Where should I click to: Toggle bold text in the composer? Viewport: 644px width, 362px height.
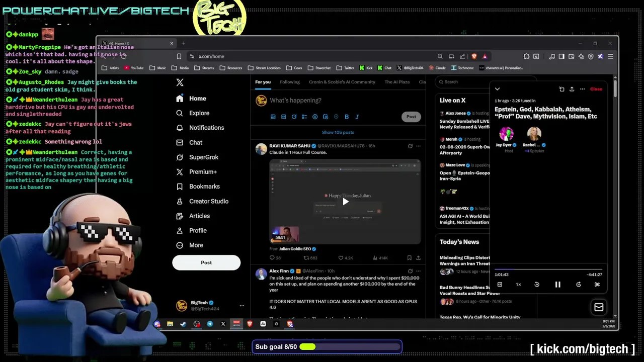point(347,117)
